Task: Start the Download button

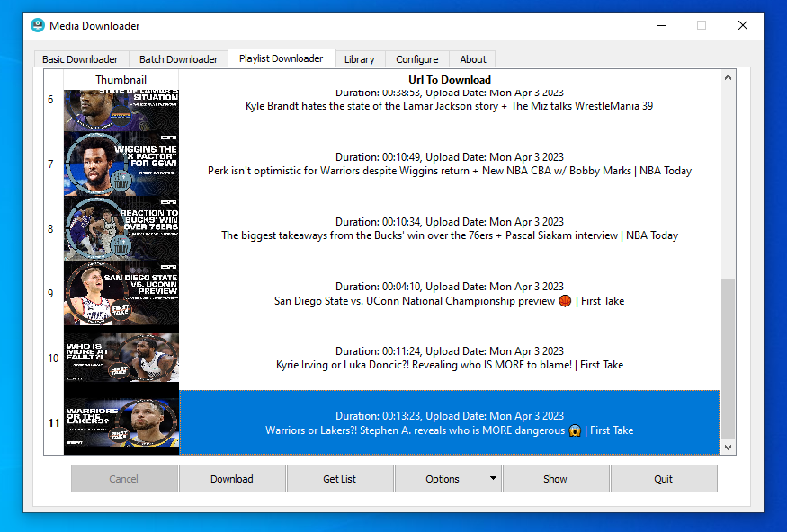Action: [x=232, y=479]
